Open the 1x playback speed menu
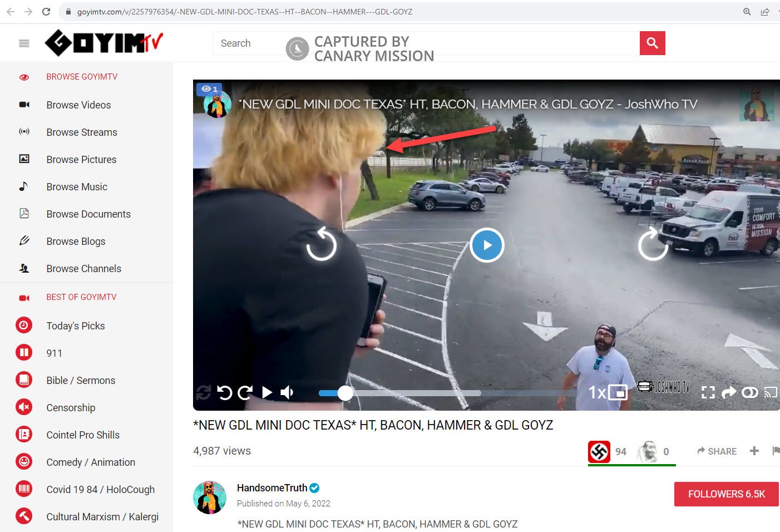Image resolution: width=780 pixels, height=532 pixels. (596, 393)
